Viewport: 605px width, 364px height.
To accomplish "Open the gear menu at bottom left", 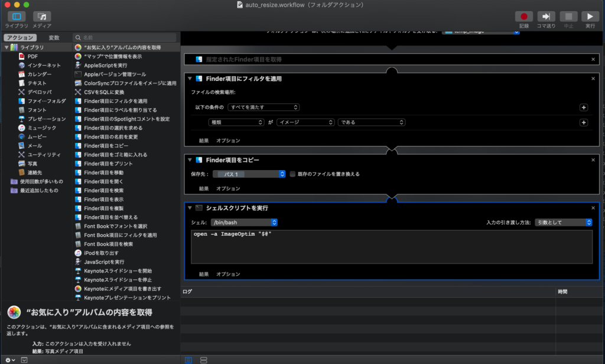I will [x=10, y=360].
